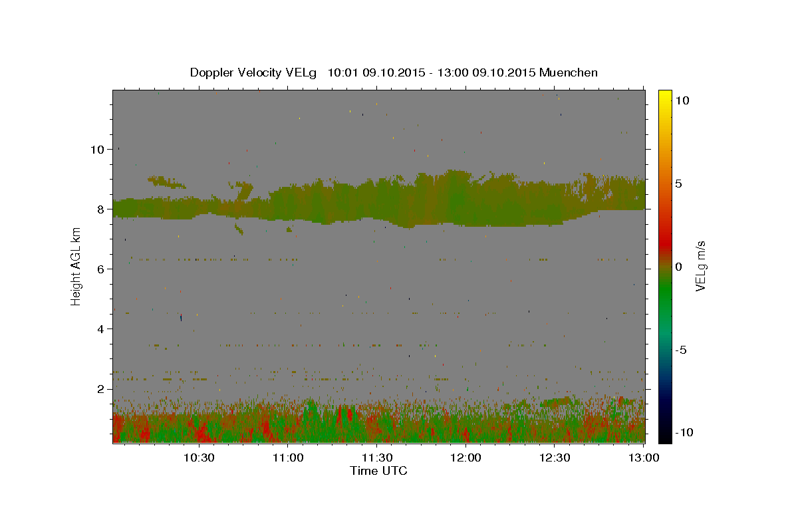The image size is (798, 532).
Task: Click the colorbar value 0
Action: point(678,267)
